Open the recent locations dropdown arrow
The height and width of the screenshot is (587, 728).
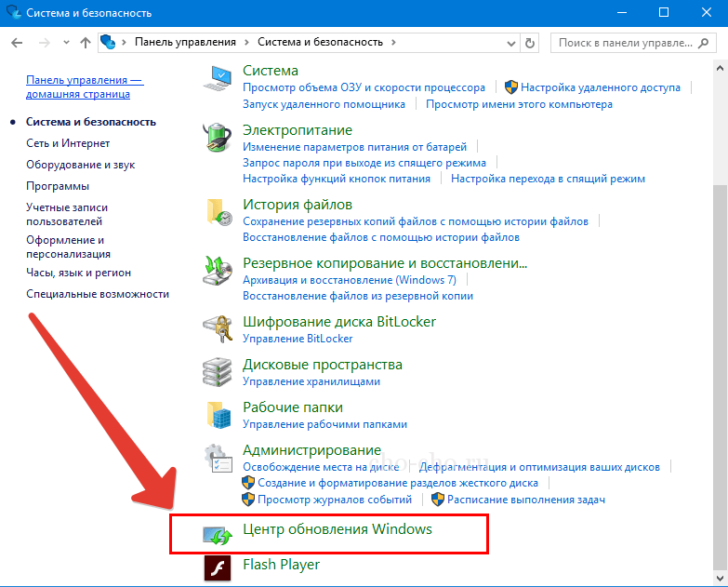(x=66, y=43)
